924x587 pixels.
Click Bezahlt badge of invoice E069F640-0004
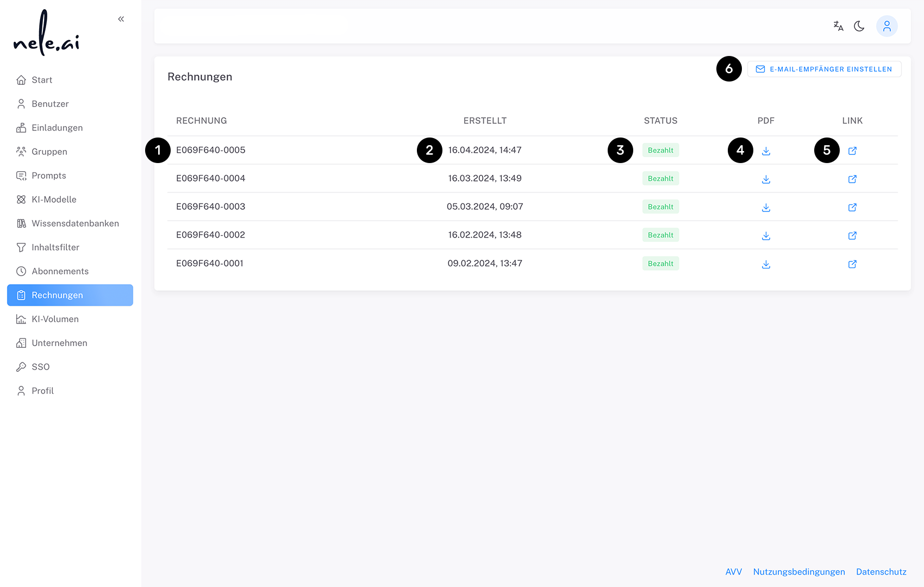coord(660,178)
